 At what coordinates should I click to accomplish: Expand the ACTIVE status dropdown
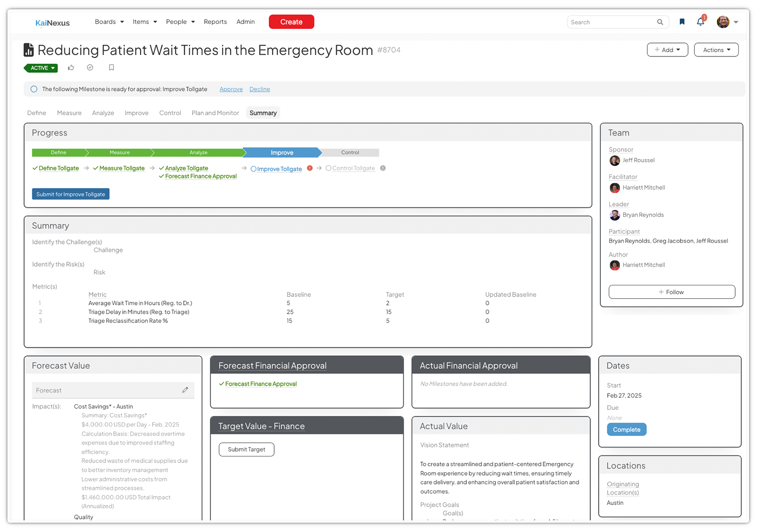[x=41, y=68]
